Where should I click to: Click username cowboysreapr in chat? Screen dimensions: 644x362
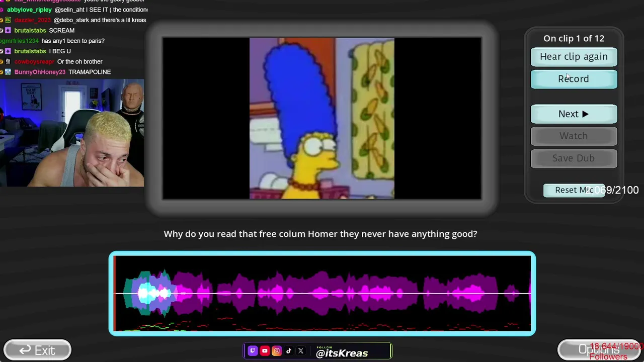tap(34, 62)
